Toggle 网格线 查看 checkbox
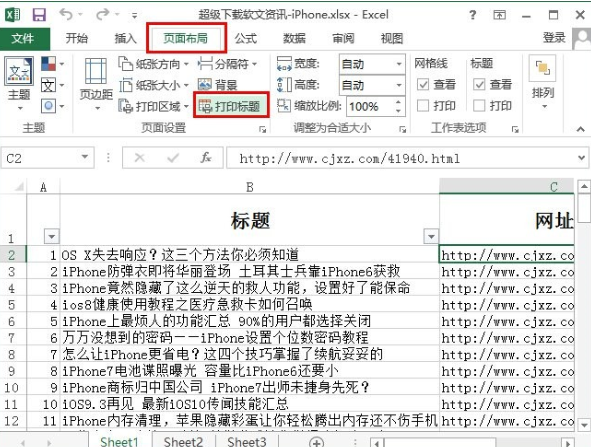Image resolution: width=591 pixels, height=447 pixels. coord(423,84)
